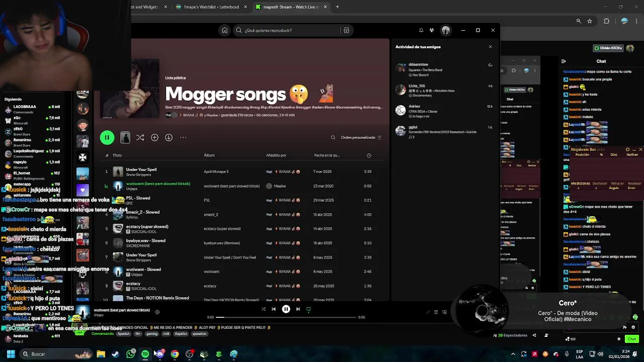The width and height of the screenshot is (644, 362).
Task: Sort tracks by Fecha column header
Action: click(327, 155)
